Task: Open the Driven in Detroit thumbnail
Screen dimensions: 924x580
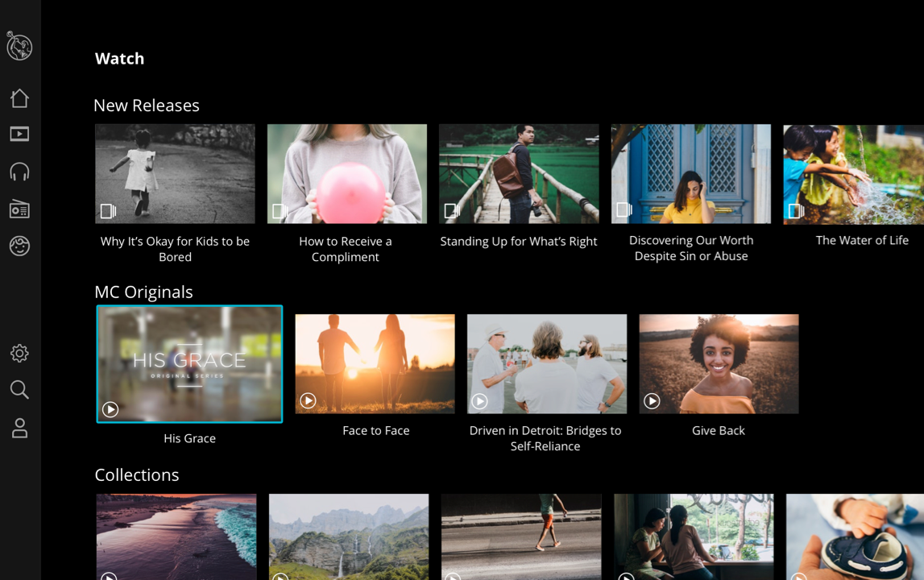Action: (547, 363)
